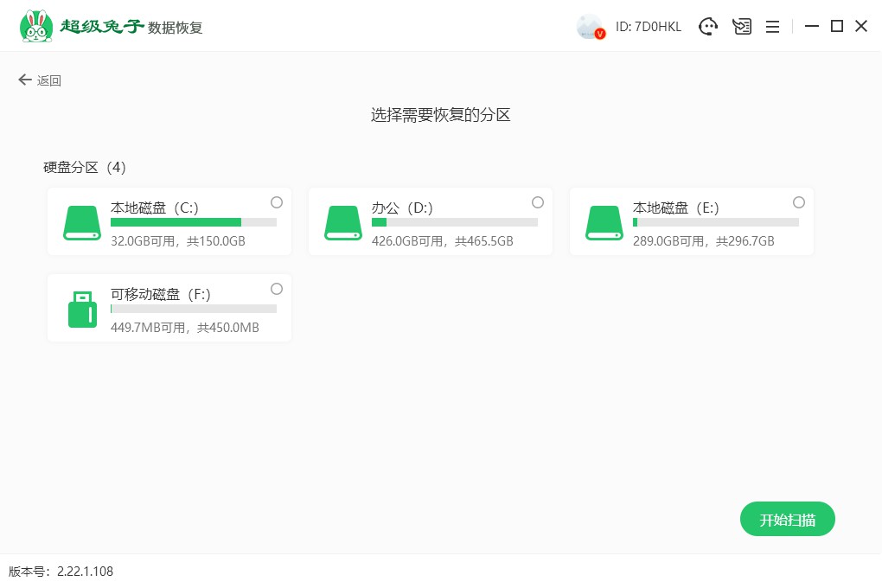Click the user ID 7D0HKL text
This screenshot has height=588, width=882.
(648, 27)
